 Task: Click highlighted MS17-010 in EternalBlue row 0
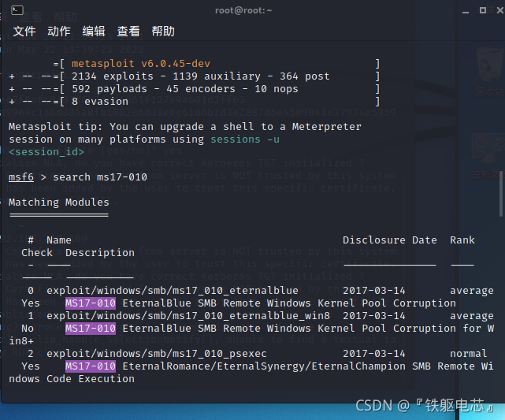tap(91, 303)
